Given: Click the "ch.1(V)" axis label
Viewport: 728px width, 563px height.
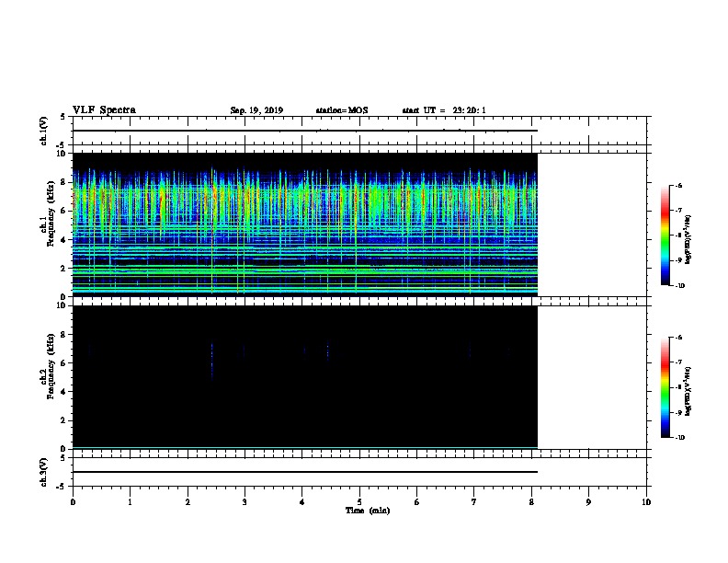Looking at the screenshot, I should [44, 131].
